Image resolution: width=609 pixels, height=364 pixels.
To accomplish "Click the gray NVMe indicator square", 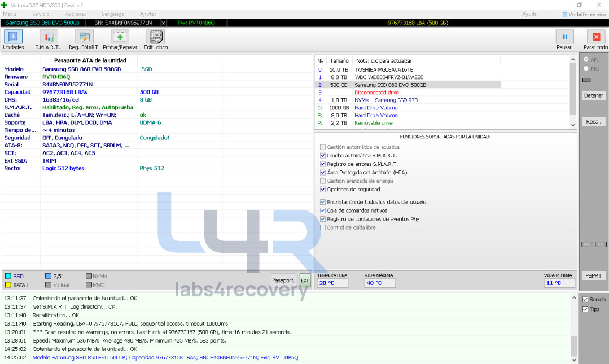I will [x=89, y=276].
